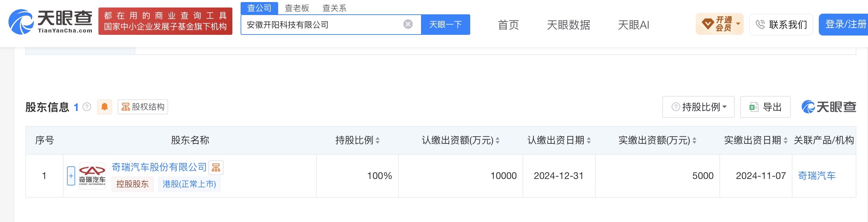Image resolution: width=868 pixels, height=222 pixels.
Task: Sort by 实缴出资日期 column arrows
Action: (x=786, y=140)
